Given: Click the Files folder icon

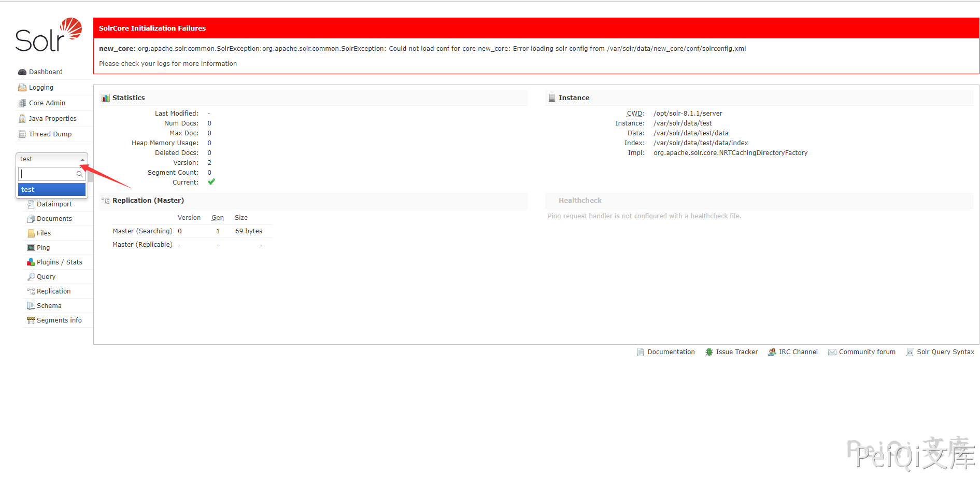Looking at the screenshot, I should [x=31, y=233].
